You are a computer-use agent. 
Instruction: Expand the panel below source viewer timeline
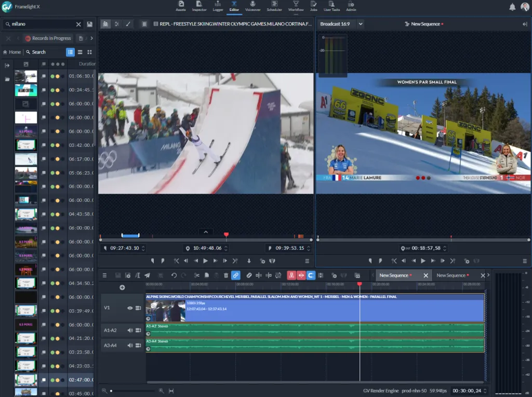pyautogui.click(x=205, y=232)
